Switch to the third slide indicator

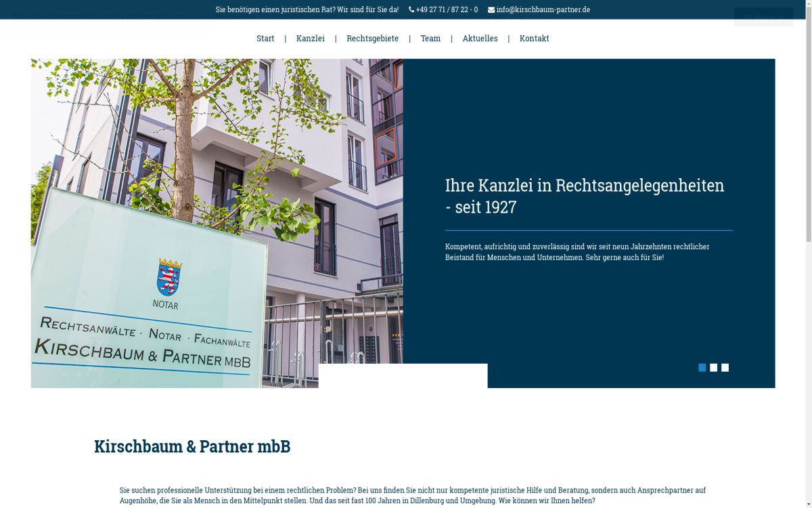point(725,368)
